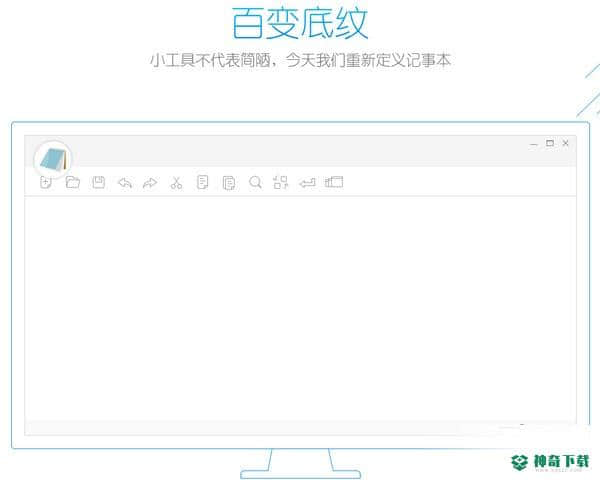The width and height of the screenshot is (600, 484).
Task: Cut selection using the scissors icon
Action: click(x=176, y=183)
